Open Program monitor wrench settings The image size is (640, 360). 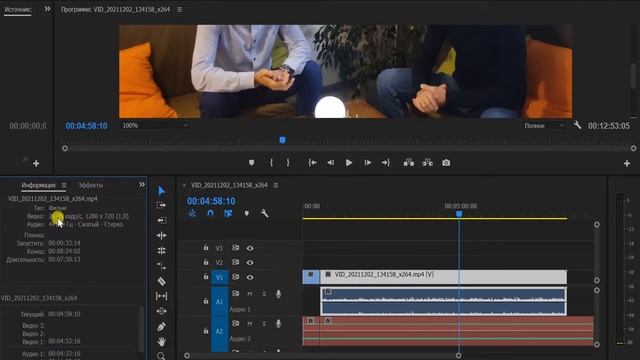coord(577,125)
